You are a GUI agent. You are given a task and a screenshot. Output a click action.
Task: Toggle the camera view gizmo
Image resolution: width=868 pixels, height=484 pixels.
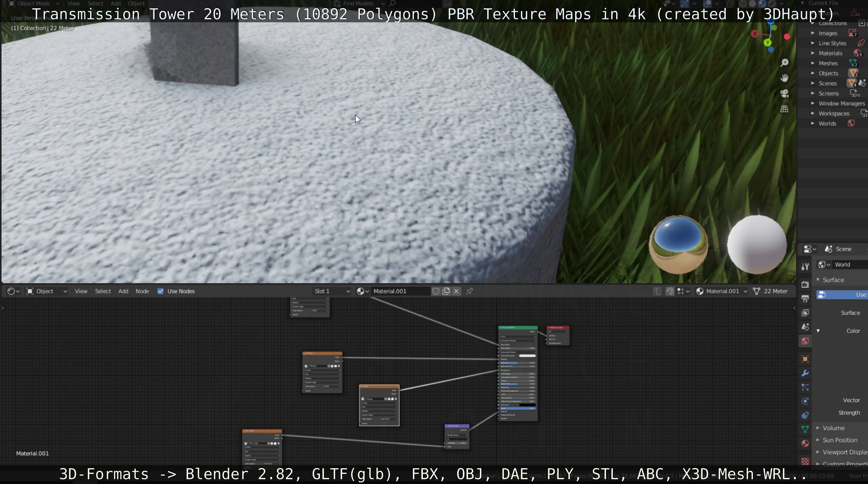pos(784,93)
